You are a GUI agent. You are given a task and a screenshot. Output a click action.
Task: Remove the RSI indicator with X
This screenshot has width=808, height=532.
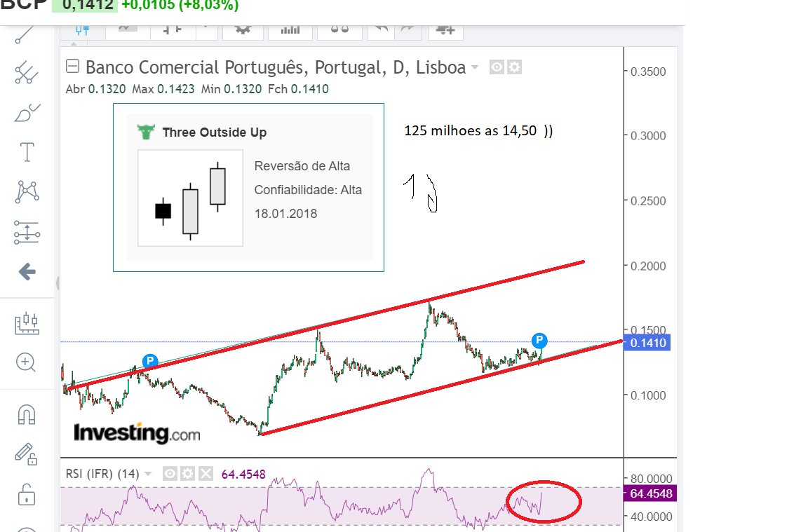(x=206, y=473)
